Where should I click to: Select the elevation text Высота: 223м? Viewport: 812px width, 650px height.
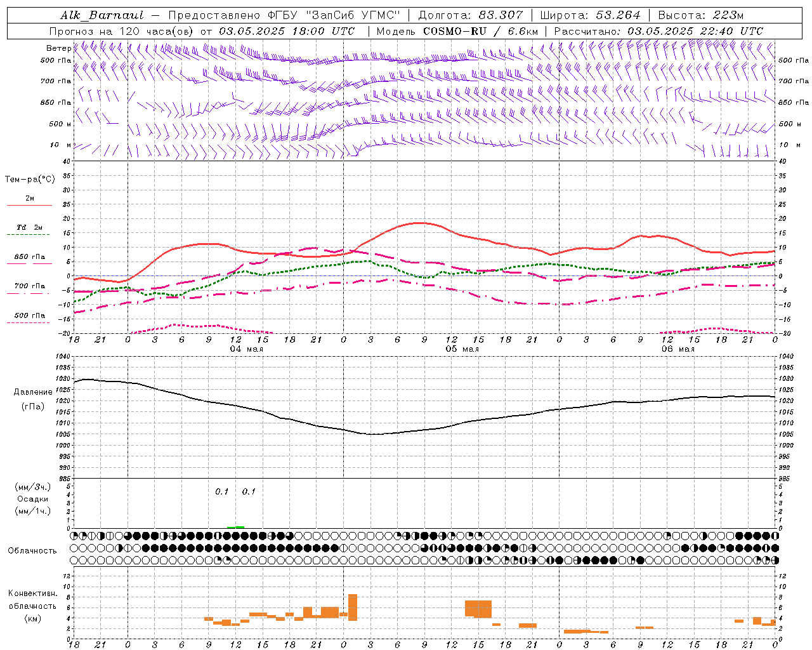tap(700, 15)
